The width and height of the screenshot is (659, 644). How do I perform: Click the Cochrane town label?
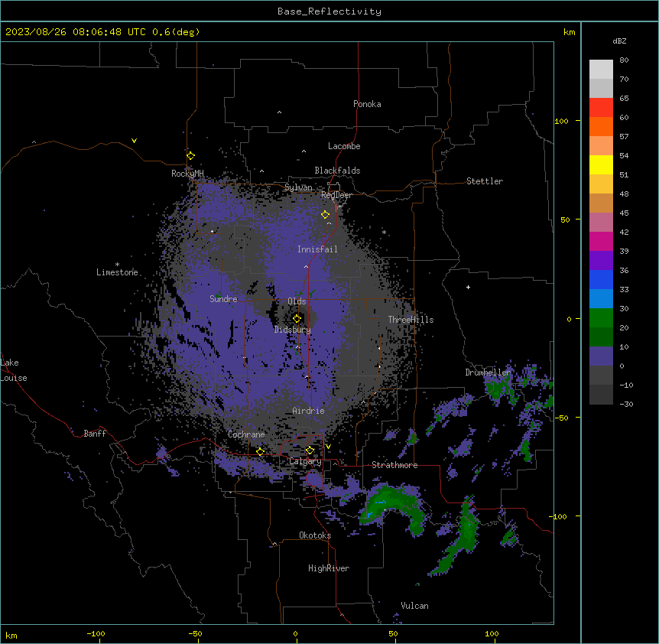point(246,434)
